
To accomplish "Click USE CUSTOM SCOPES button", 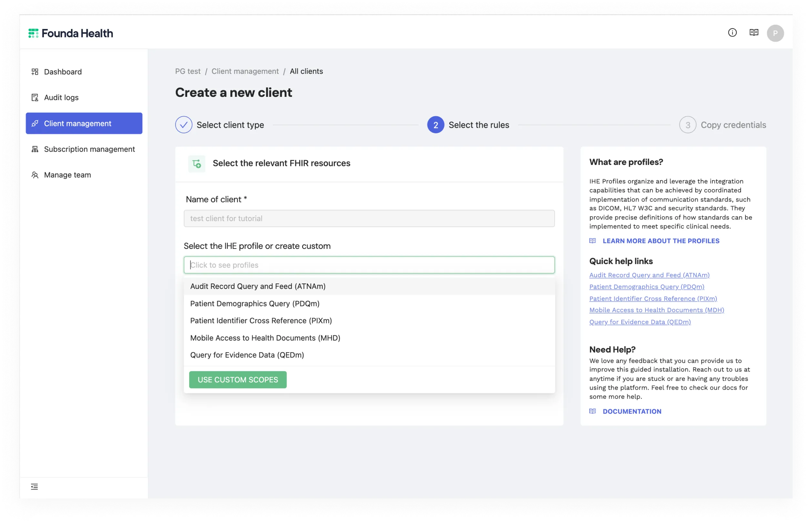I will [238, 380].
